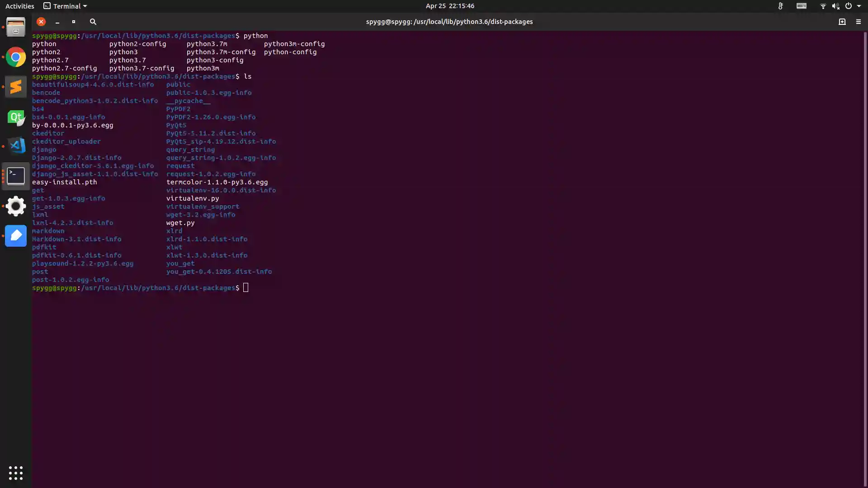
Task: Click the power icon in top bar
Action: tap(849, 6)
